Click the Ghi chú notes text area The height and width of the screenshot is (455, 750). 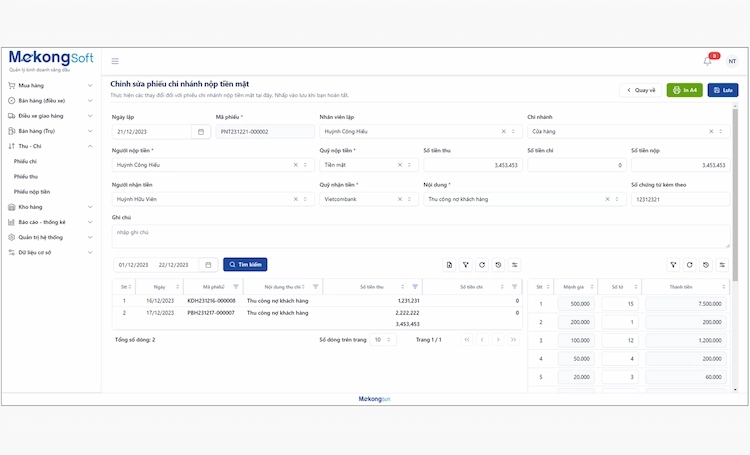(x=420, y=236)
